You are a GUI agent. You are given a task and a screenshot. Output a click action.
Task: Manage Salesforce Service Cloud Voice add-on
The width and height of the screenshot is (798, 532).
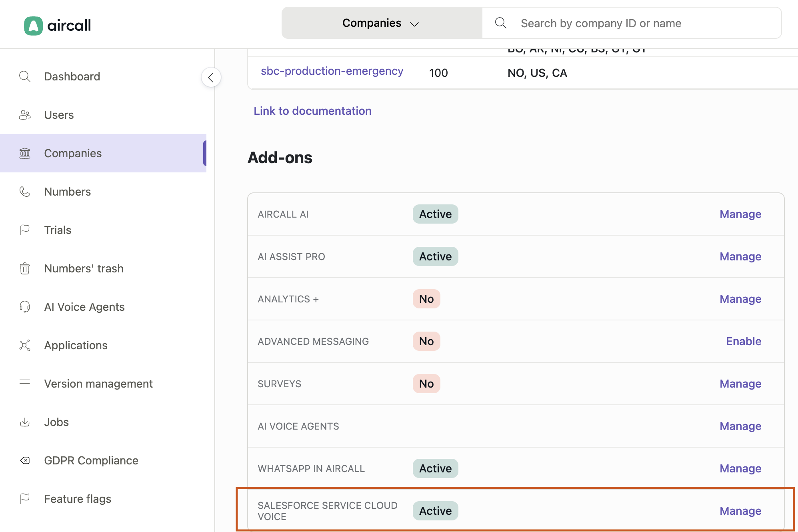(740, 511)
